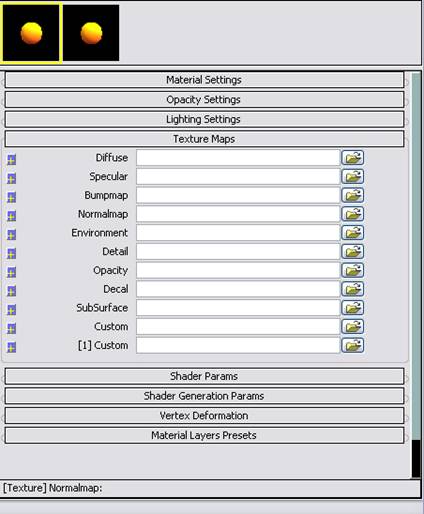424x514 pixels.
Task: Click the Detail texture folder icon
Action: tap(353, 252)
